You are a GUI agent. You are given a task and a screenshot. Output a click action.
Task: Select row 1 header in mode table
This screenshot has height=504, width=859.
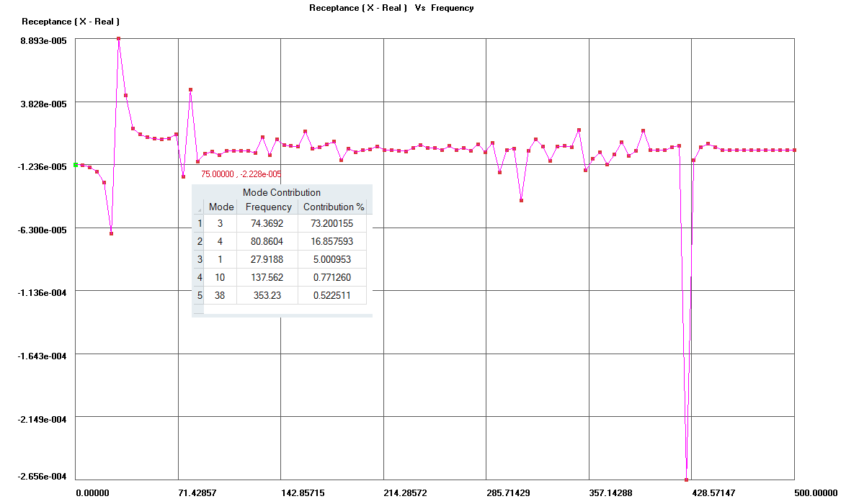pos(200,224)
